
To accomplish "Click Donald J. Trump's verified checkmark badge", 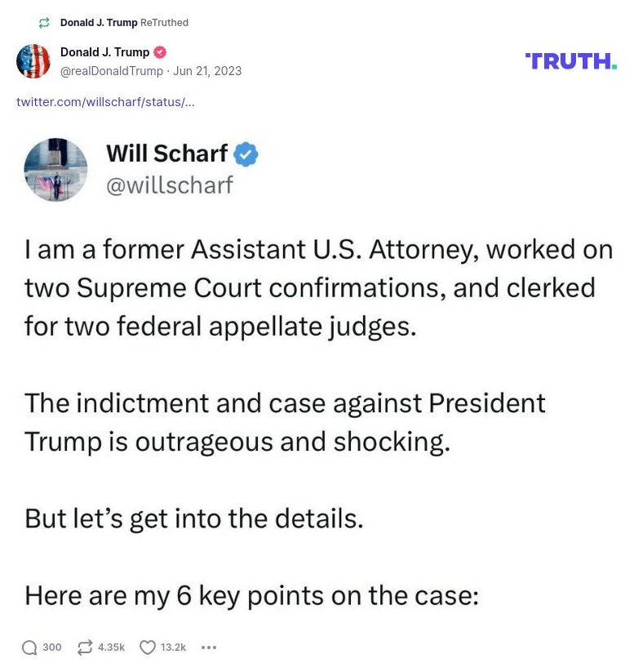I will coord(159,51).
